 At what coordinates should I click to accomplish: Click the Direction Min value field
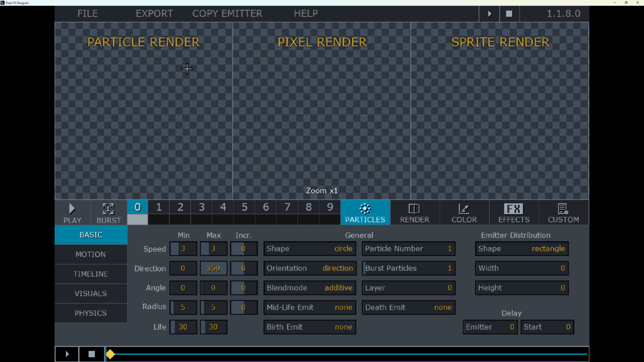point(184,268)
